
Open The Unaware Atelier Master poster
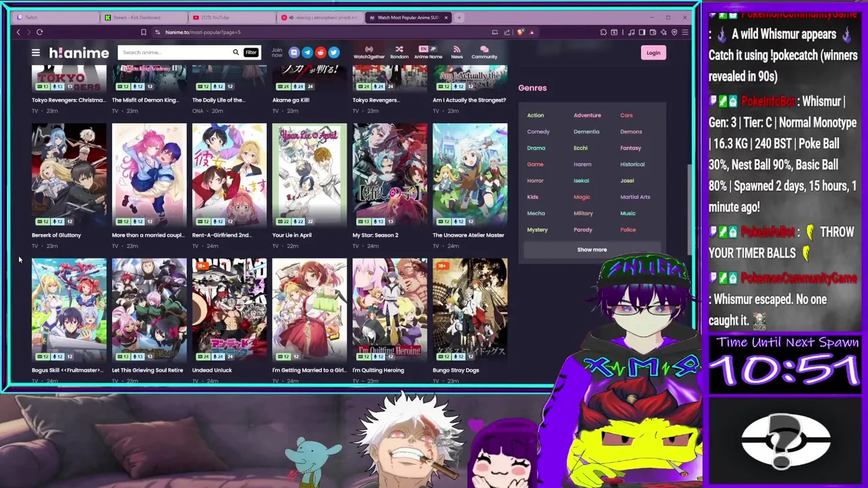470,175
